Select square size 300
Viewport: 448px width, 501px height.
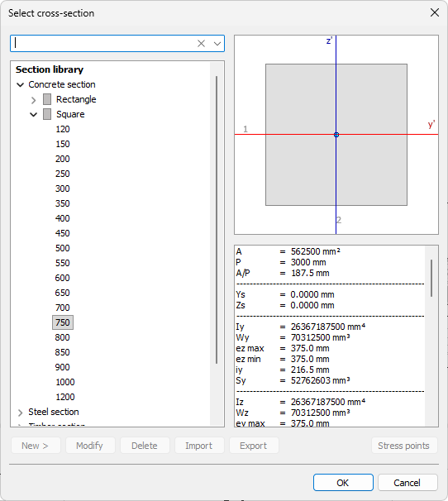pos(63,188)
